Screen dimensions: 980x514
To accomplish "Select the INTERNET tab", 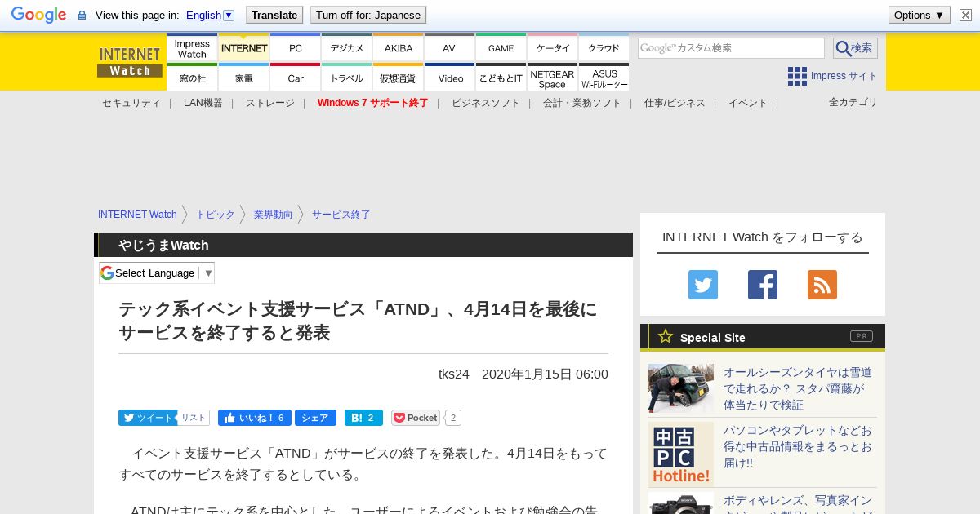I will tap(244, 48).
